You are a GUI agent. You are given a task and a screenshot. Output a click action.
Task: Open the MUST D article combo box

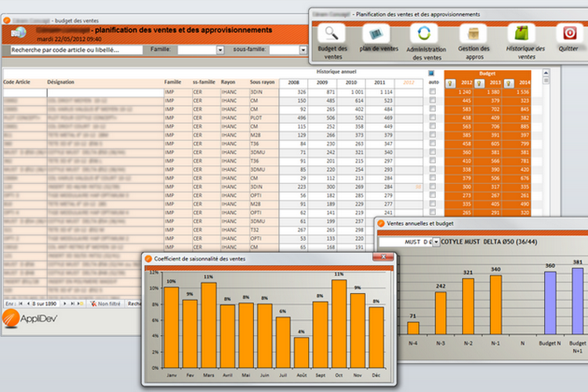pos(435,241)
